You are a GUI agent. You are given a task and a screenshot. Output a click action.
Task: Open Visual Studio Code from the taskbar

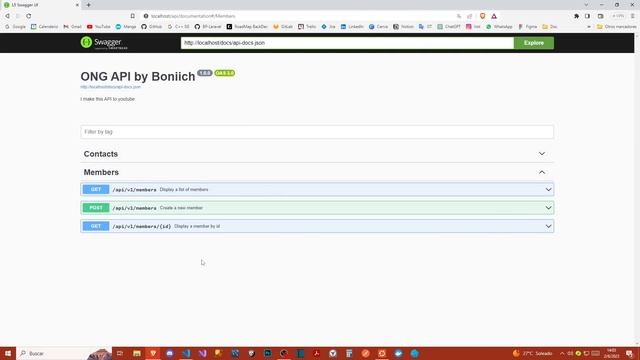tap(186, 353)
